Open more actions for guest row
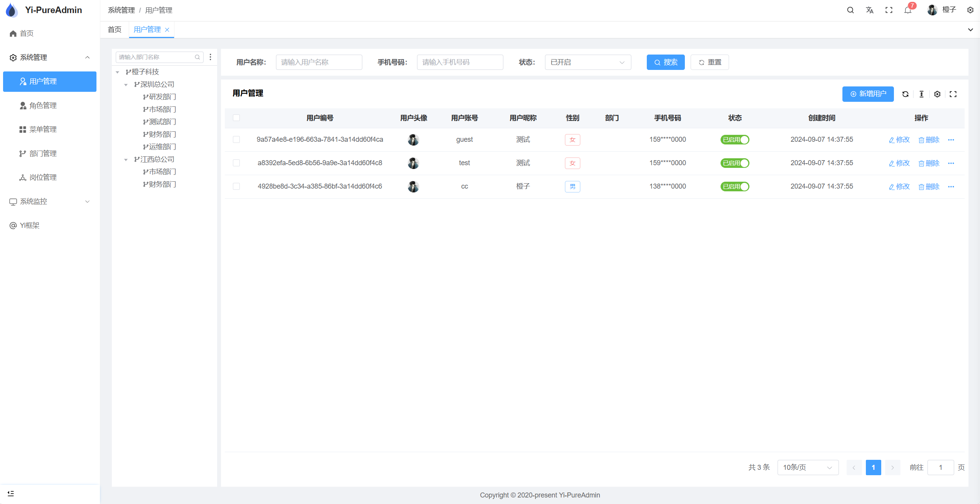This screenshot has height=504, width=980. (951, 140)
